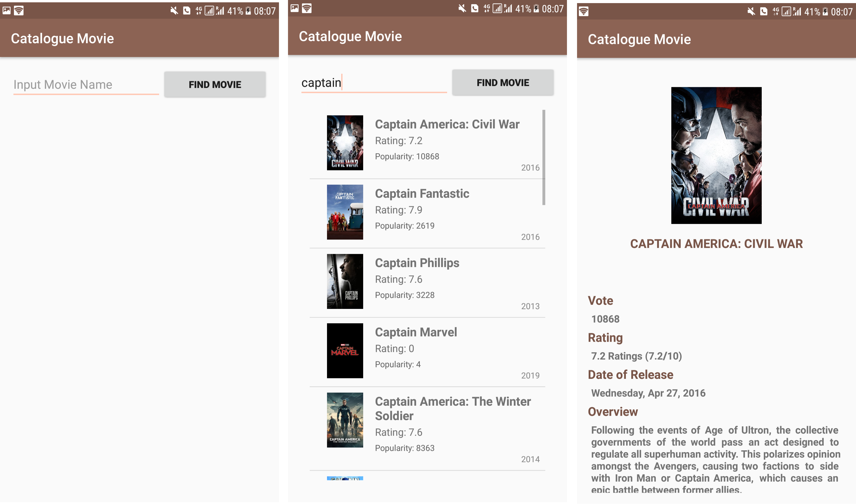Select Captain America: The Winter Soldier title
856x504 pixels.
coord(453,409)
